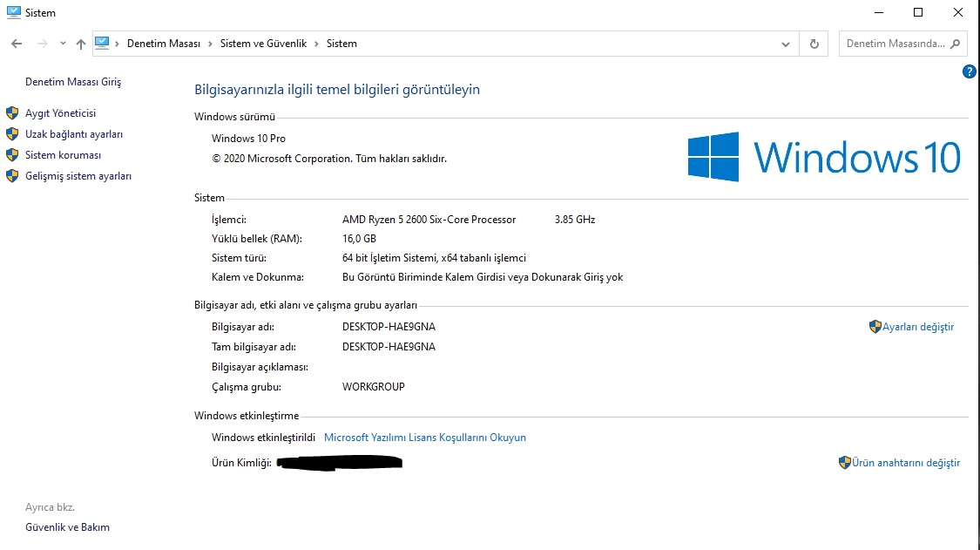Image resolution: width=980 pixels, height=550 pixels.
Task: Minimize the Sistem window
Action: point(879,12)
